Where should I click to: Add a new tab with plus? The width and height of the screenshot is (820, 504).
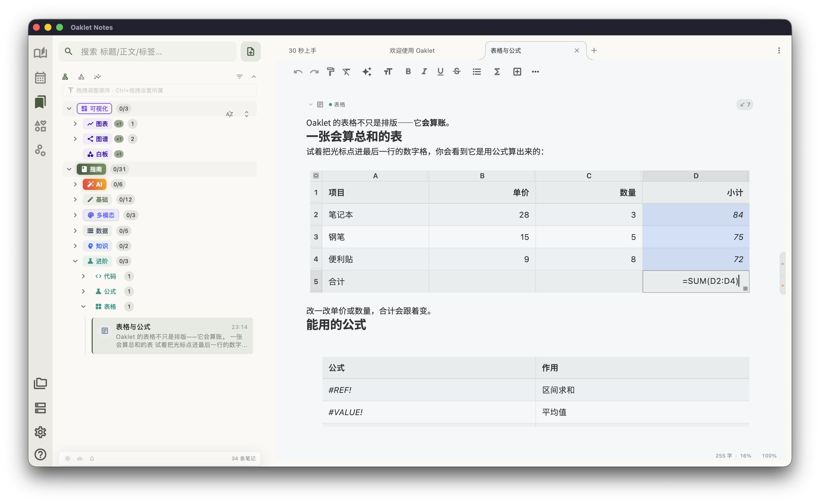[x=594, y=51]
